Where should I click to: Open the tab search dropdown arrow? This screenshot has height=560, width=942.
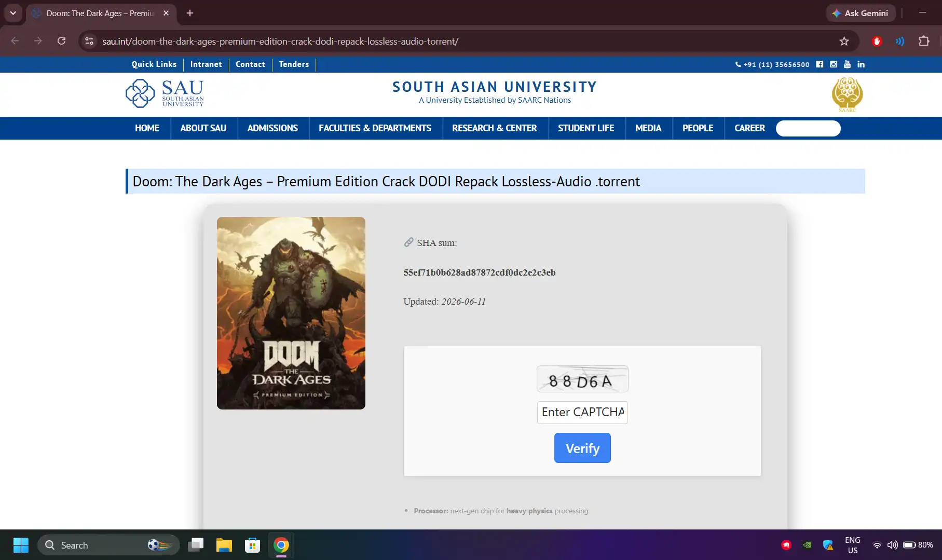tap(13, 13)
